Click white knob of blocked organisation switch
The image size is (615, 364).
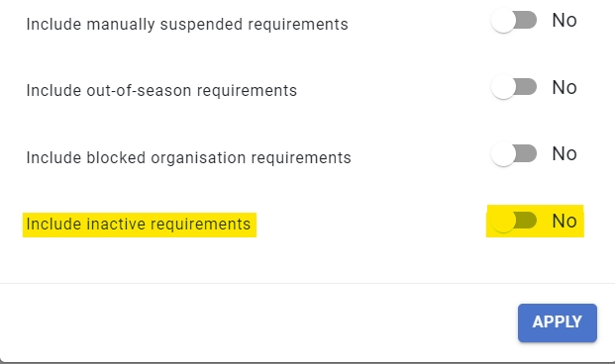503,154
